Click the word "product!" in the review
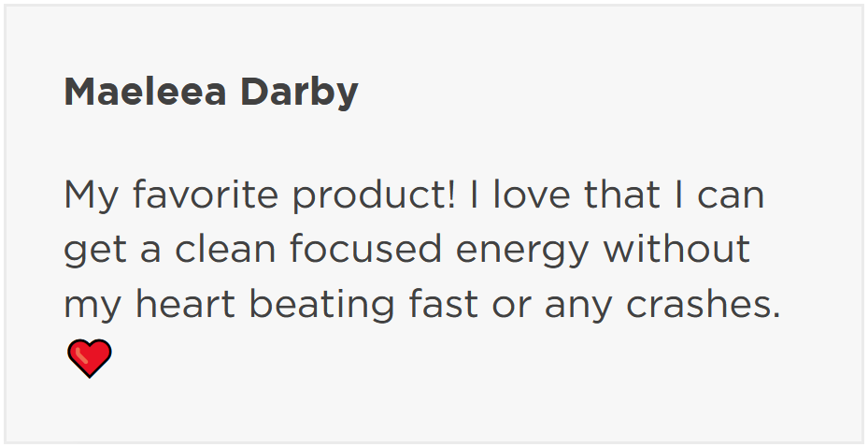This screenshot has width=868, height=447. point(373,195)
